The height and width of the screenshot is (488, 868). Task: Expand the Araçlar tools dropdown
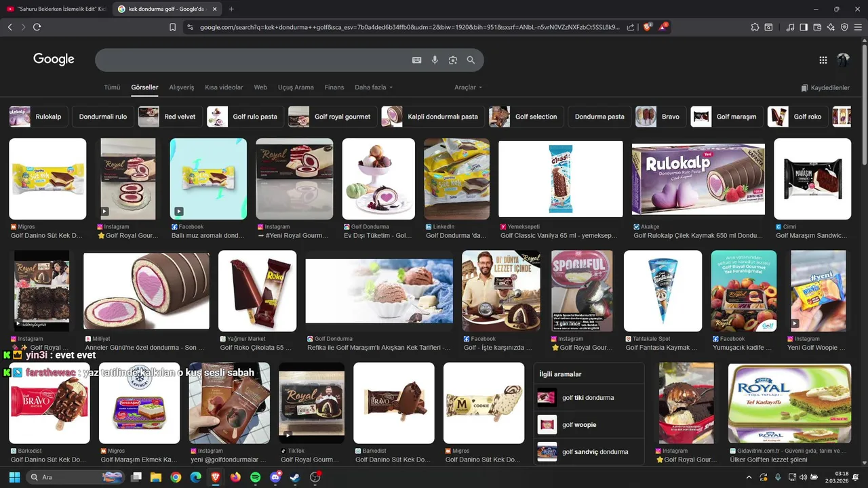pyautogui.click(x=468, y=87)
